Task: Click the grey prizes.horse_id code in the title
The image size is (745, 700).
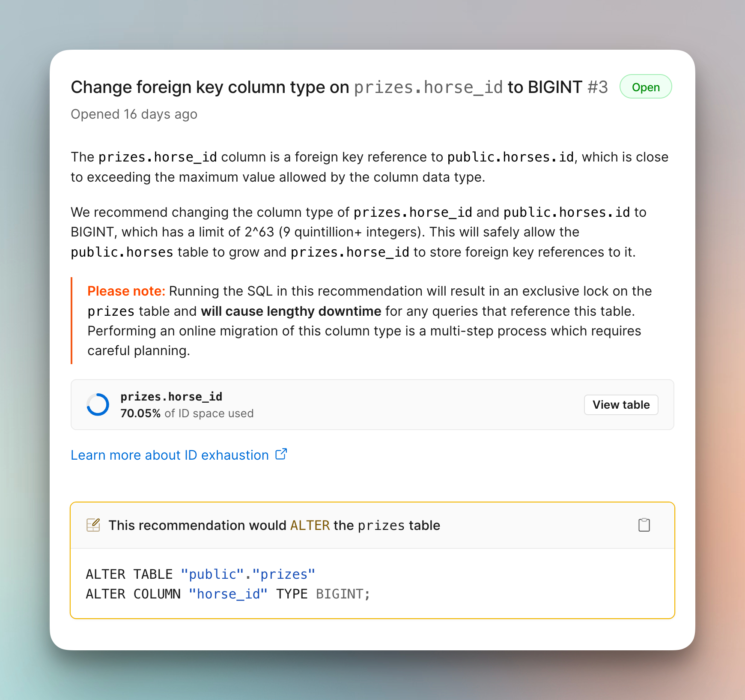Action: point(428,87)
